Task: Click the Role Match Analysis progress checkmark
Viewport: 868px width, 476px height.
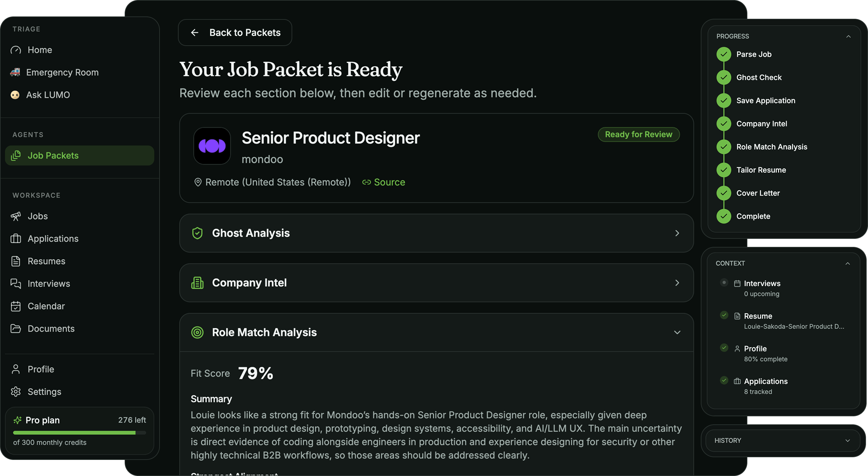Action: click(x=724, y=147)
